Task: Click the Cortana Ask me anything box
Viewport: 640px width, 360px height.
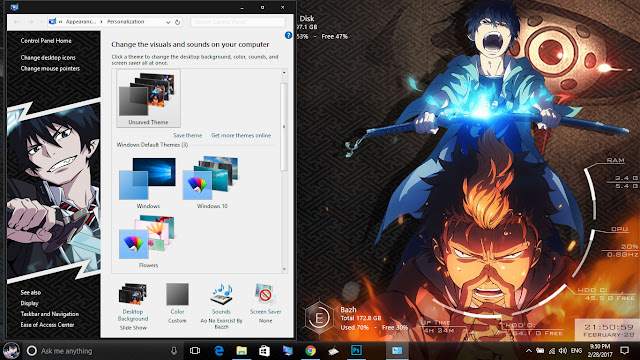Action: pyautogui.click(x=102, y=351)
